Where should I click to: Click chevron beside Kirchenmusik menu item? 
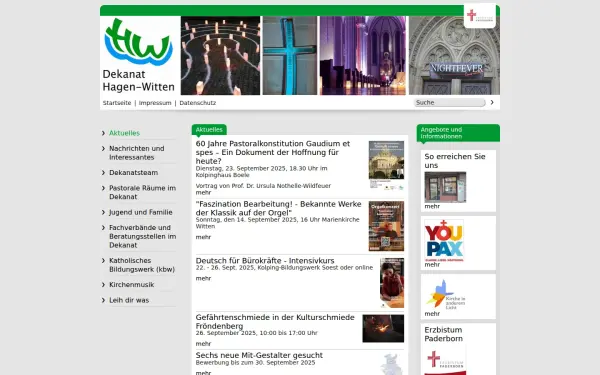coord(103,285)
